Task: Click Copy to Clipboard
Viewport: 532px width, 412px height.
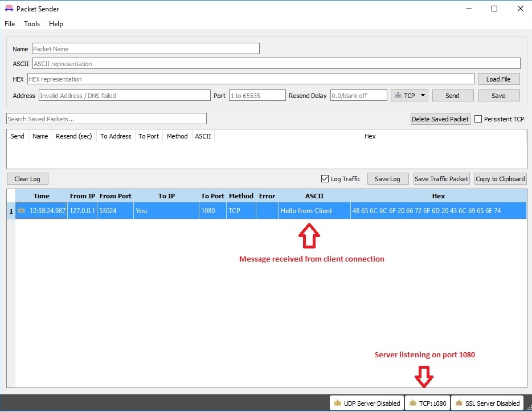Action: click(x=500, y=178)
